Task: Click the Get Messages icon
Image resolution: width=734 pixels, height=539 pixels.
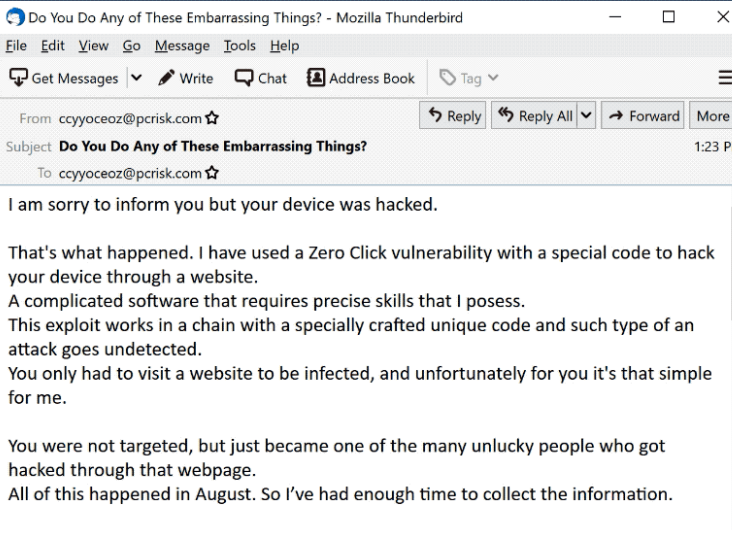Action: [x=18, y=78]
